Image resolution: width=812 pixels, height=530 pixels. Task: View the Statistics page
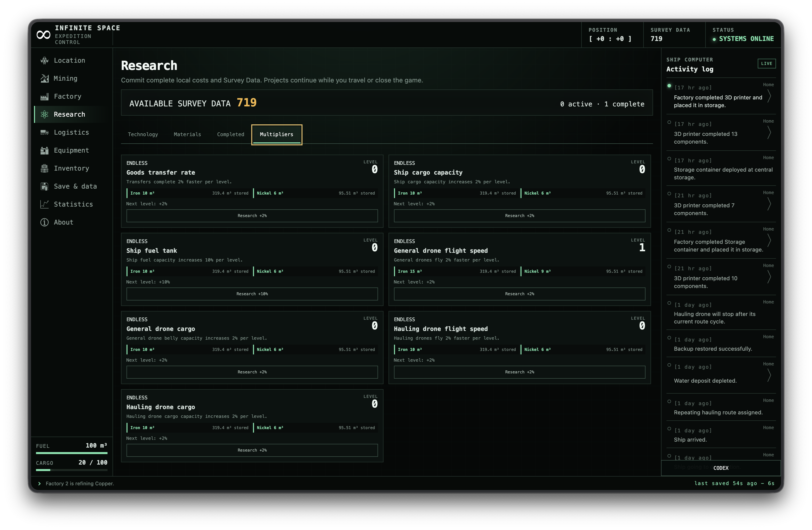pos(72,204)
